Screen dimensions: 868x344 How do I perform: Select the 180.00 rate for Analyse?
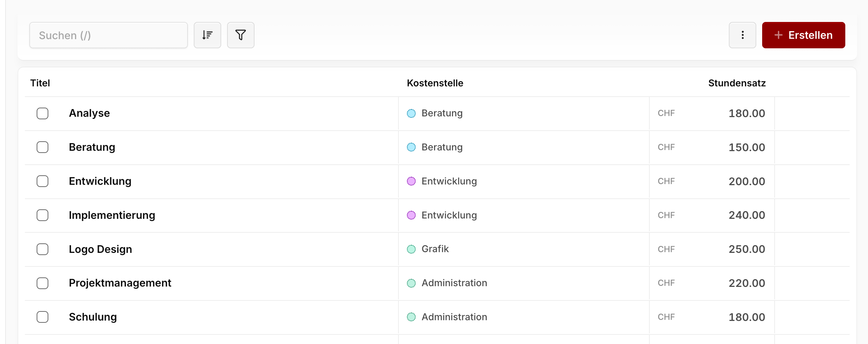point(747,113)
